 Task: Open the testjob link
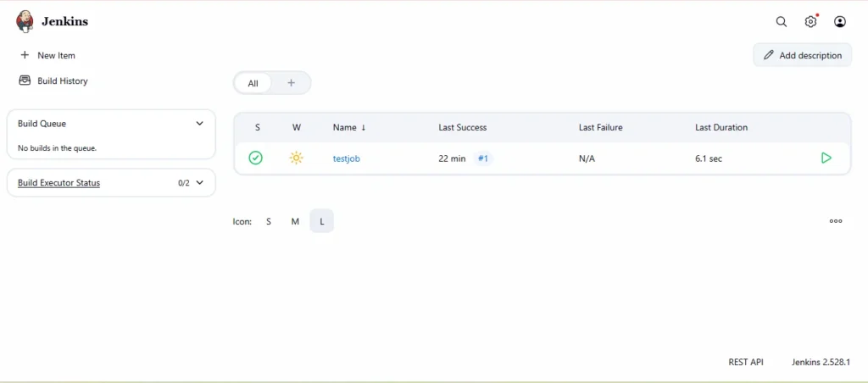tap(346, 158)
